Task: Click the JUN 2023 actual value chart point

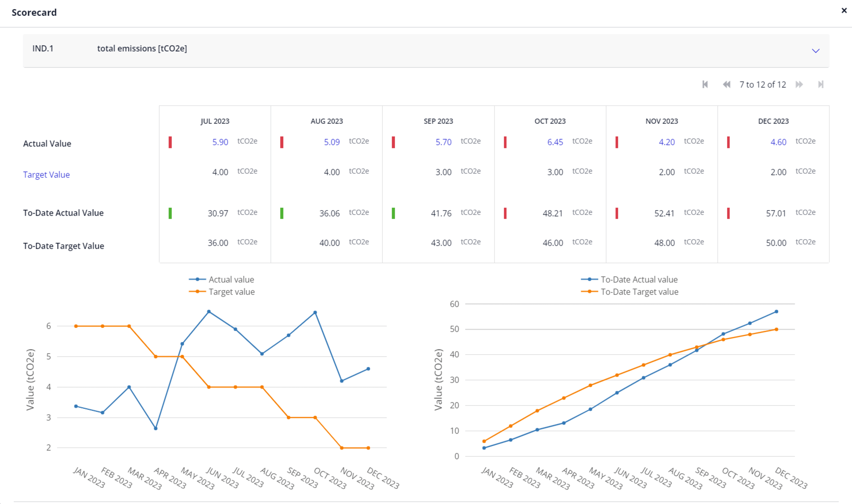Action: [209, 312]
